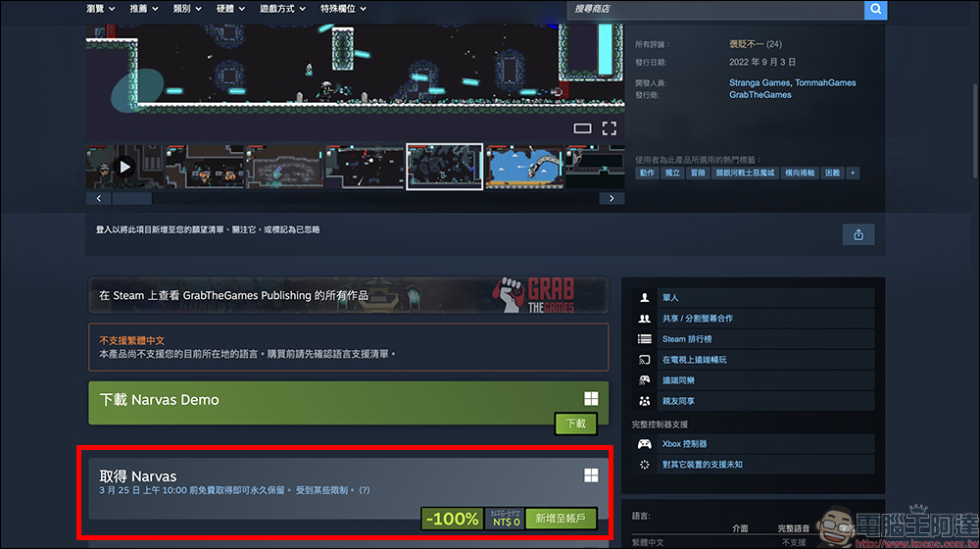Open the 推薦 menu

tap(144, 9)
